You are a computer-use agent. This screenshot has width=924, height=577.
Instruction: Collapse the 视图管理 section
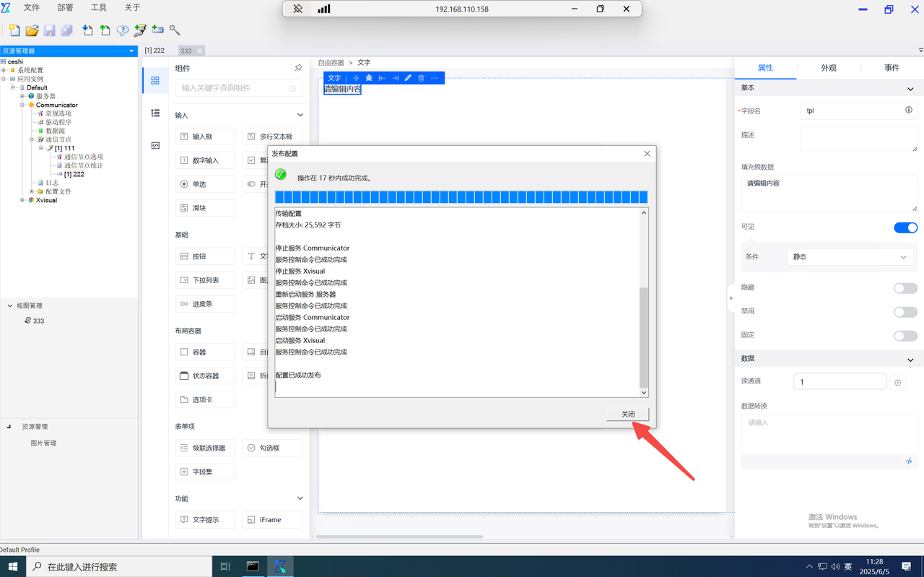click(x=10, y=305)
